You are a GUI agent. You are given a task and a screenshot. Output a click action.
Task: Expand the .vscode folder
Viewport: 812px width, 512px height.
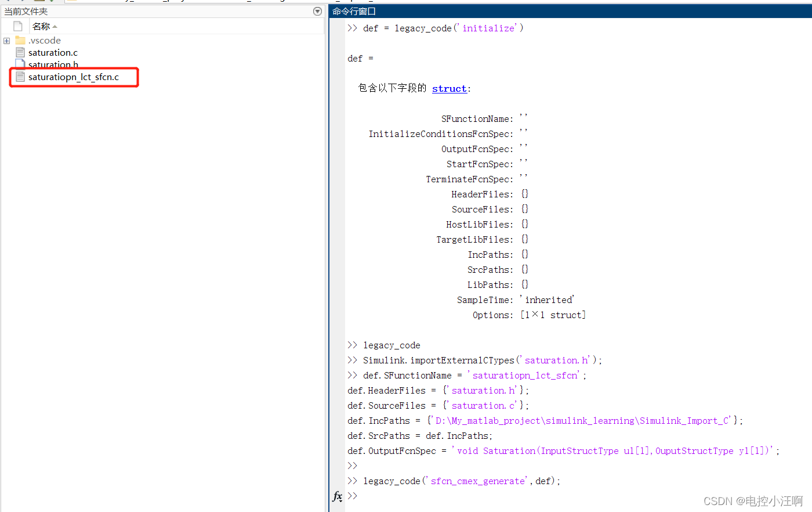coord(6,40)
